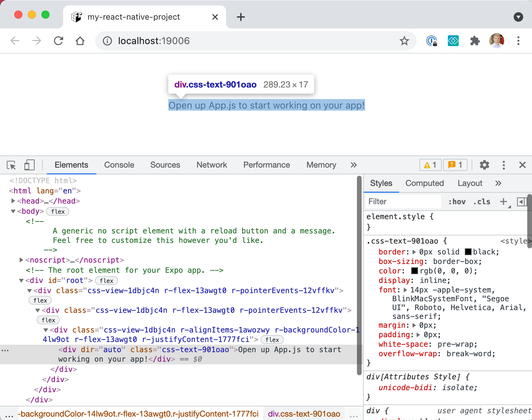Expand the noscript element node
This screenshot has width=532, height=420.
coord(21,260)
